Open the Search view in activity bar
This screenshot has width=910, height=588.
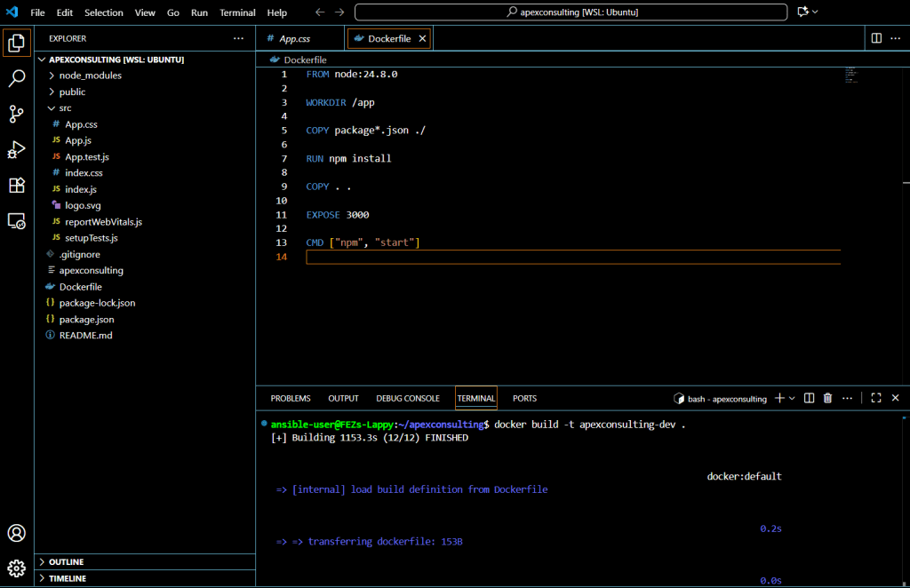click(16, 78)
